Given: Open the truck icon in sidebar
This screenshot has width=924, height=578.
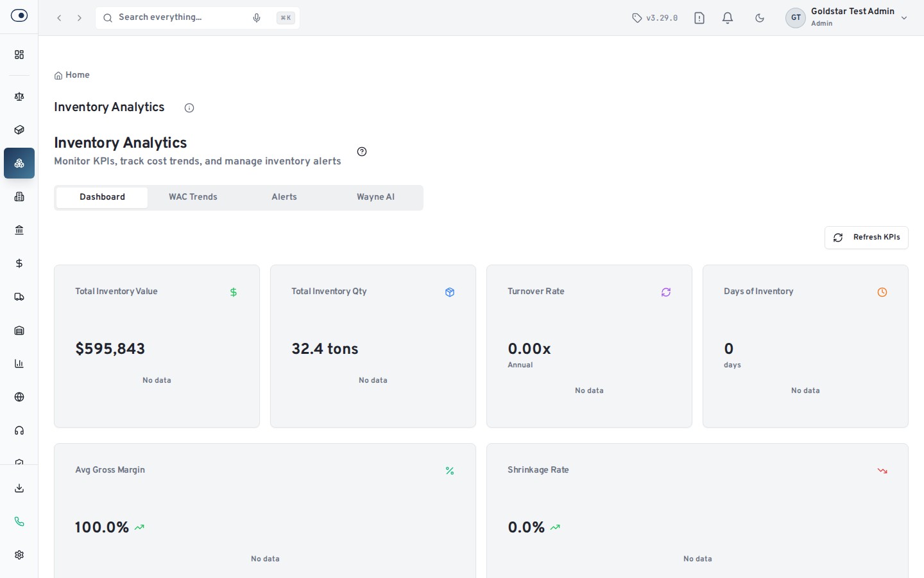Looking at the screenshot, I should pyautogui.click(x=19, y=297).
